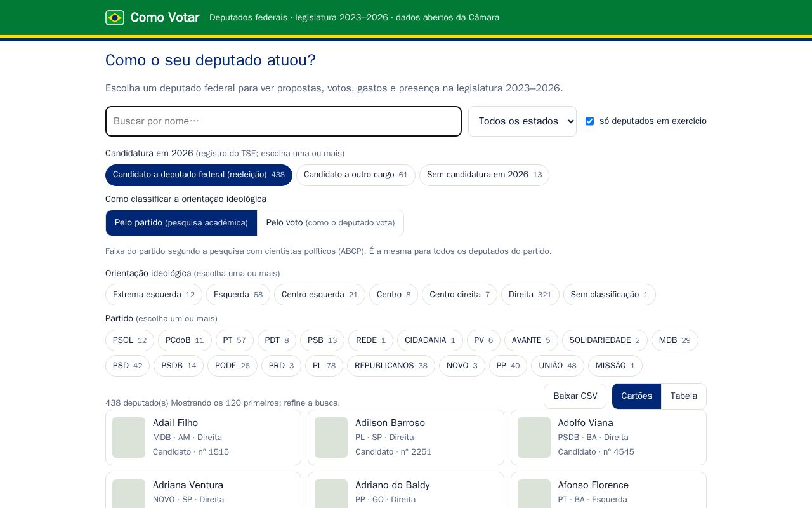
Task: Switch to Cartões view
Action: pos(636,396)
